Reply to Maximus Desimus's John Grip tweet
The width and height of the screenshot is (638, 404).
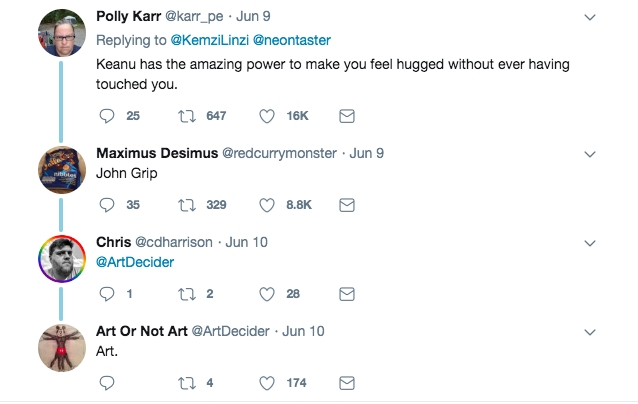click(109, 205)
